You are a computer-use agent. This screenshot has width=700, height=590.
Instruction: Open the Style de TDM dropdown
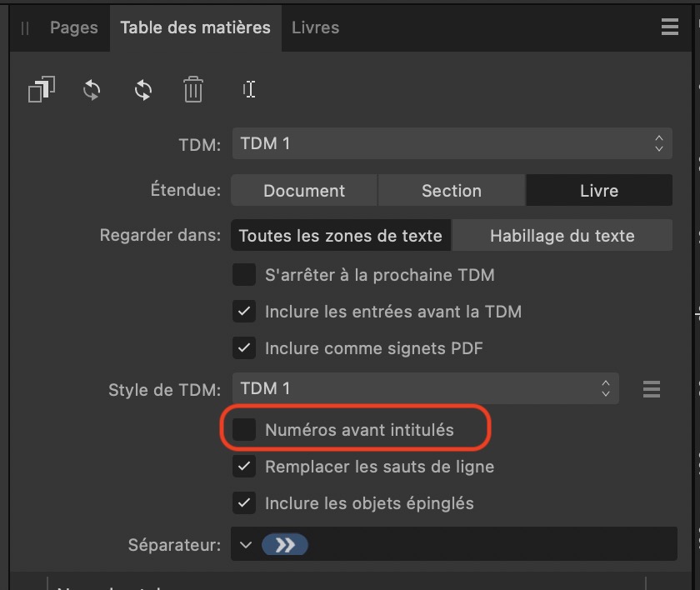(x=426, y=388)
